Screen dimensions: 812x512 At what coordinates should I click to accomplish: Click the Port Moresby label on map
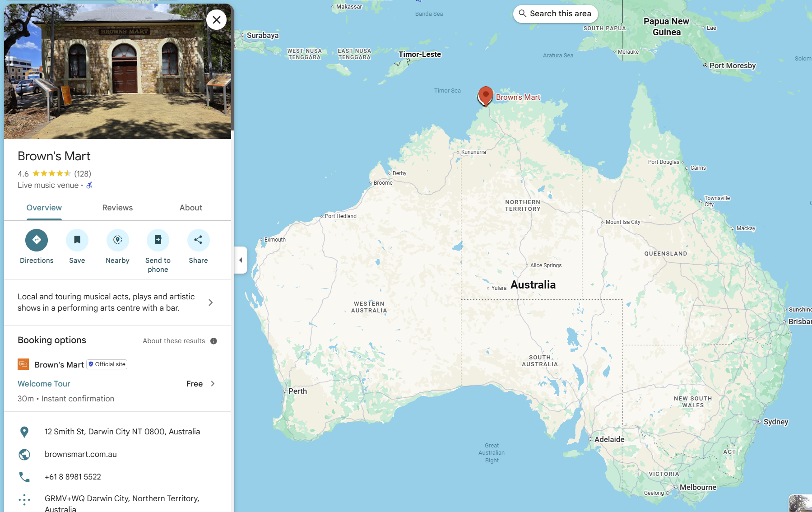tap(733, 65)
